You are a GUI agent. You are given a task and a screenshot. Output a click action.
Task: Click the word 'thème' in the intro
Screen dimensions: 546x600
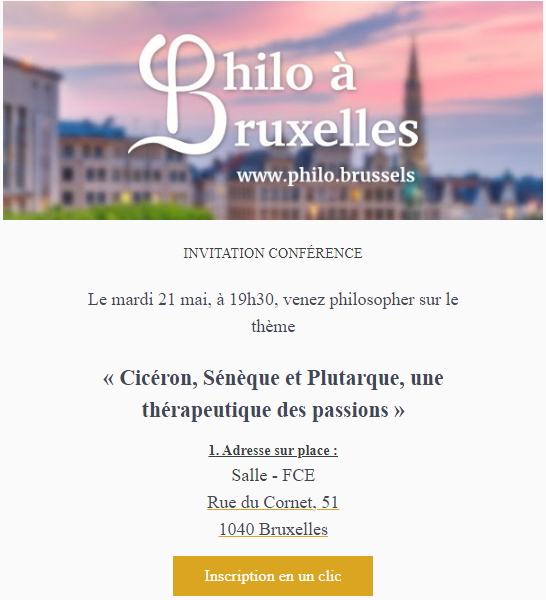[x=273, y=326]
